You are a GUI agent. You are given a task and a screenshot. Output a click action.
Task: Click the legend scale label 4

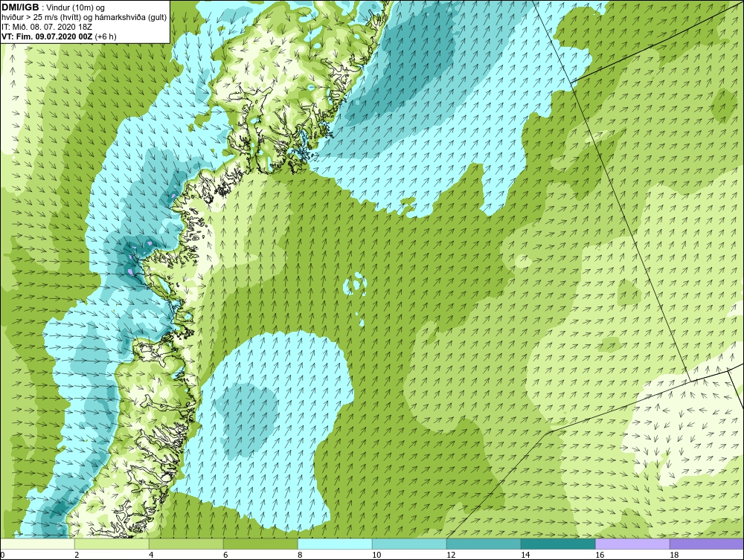[151, 555]
